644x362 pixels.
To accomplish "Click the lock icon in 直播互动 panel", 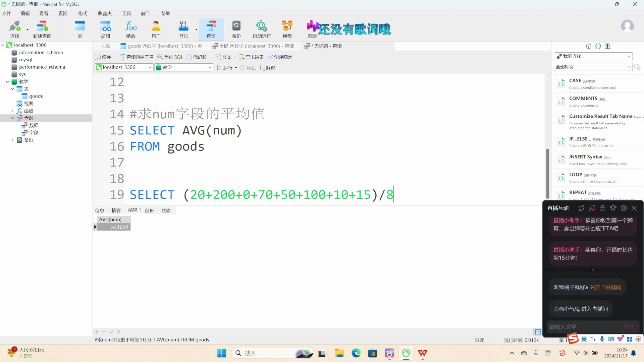I will click(x=602, y=208).
